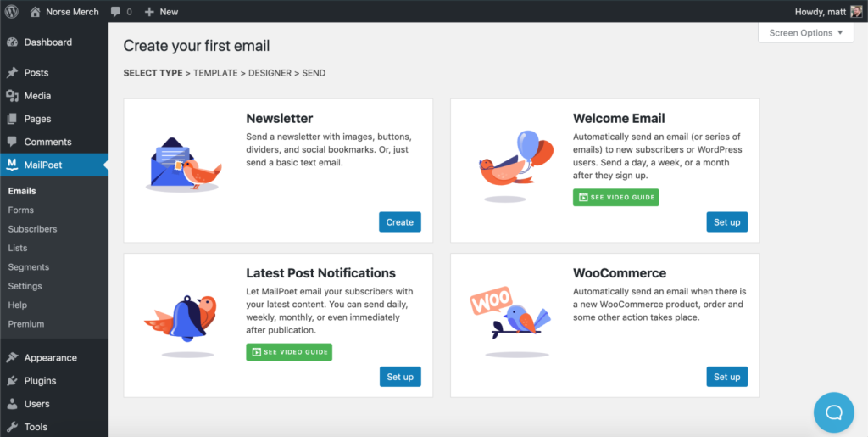Viewport: 868px width, 437px height.
Task: Open the blue chat help bubble
Action: [x=834, y=412]
